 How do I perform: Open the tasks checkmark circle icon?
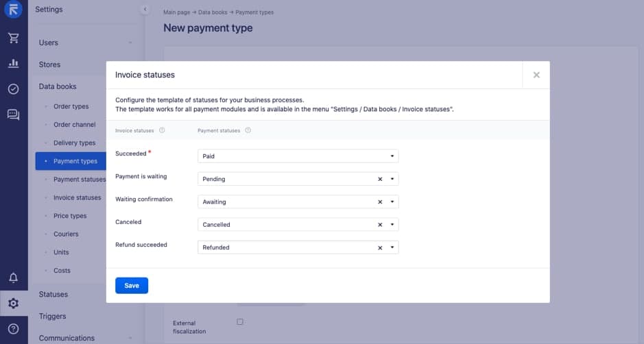click(x=14, y=88)
